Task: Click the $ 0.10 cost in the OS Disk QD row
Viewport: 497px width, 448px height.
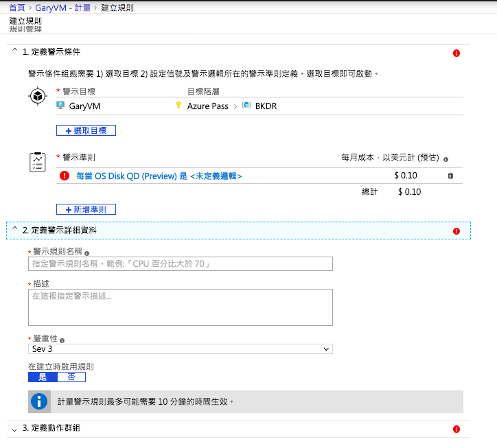Action: (406, 175)
